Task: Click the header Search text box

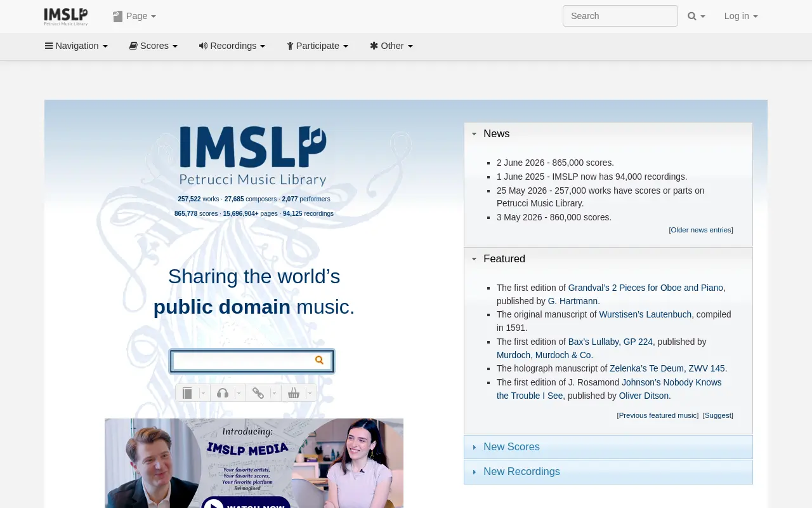Action: 620,16
